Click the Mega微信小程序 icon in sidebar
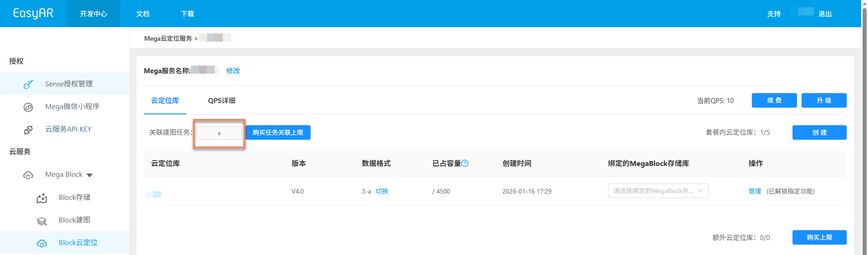The height and width of the screenshot is (255, 868). (x=28, y=107)
